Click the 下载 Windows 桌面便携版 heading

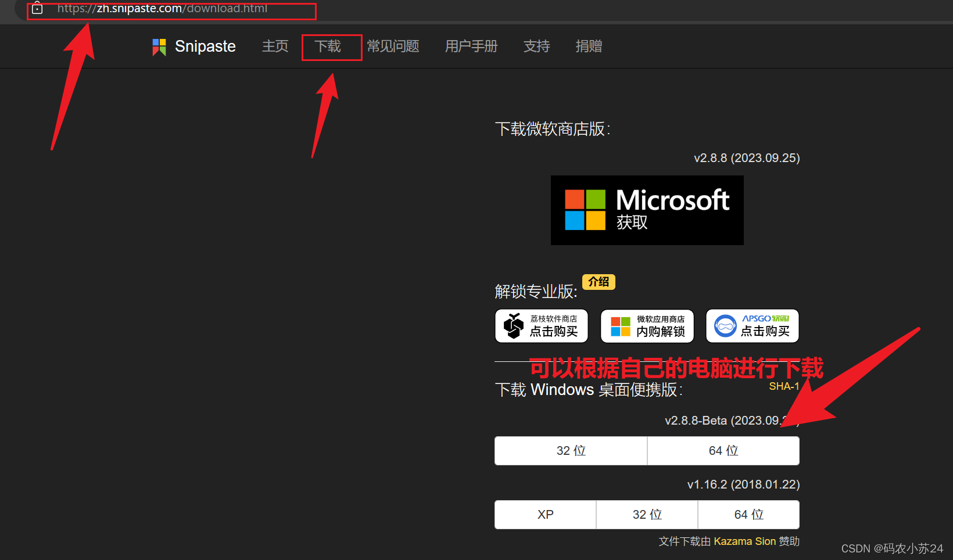[589, 390]
